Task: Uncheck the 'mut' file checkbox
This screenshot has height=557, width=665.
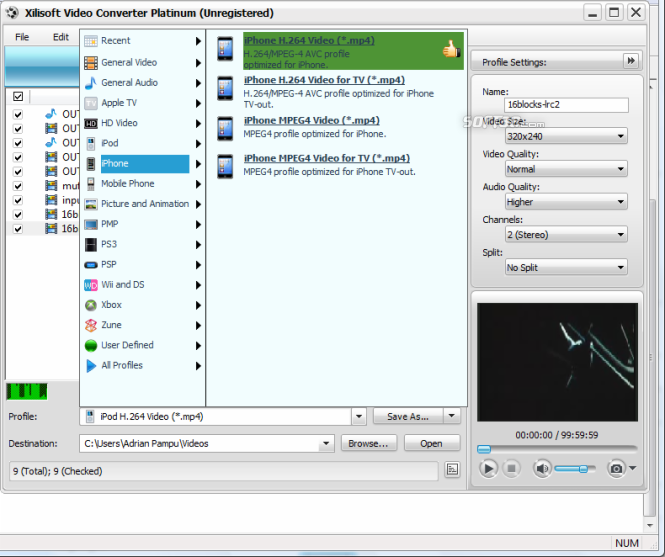Action: tap(18, 186)
